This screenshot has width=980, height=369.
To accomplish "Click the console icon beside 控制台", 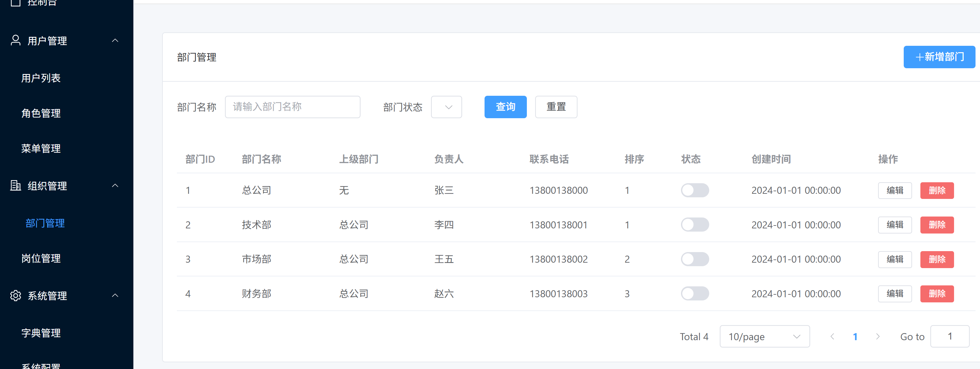I will tap(16, 3).
